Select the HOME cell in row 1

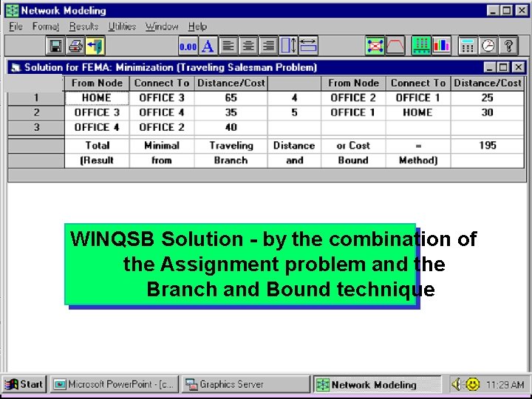point(97,98)
